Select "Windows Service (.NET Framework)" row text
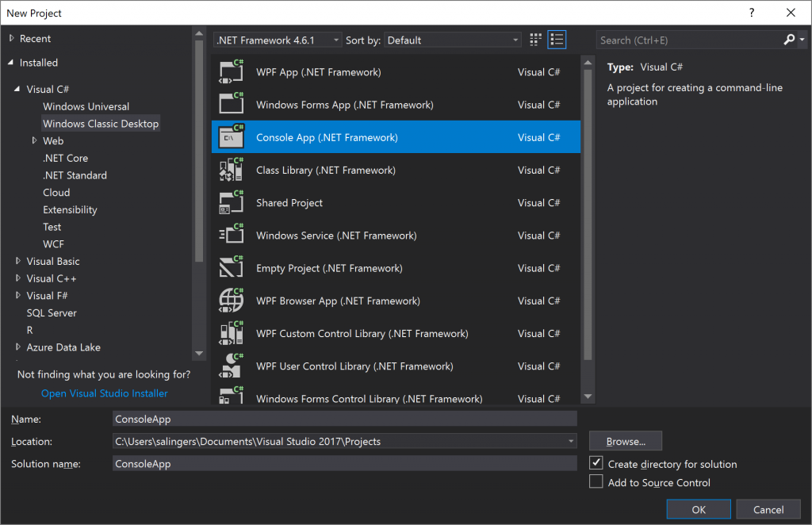Viewport: 812px width, 525px height. point(336,236)
